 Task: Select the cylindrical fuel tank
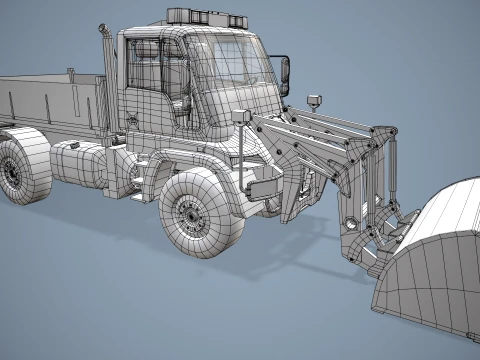79,164
